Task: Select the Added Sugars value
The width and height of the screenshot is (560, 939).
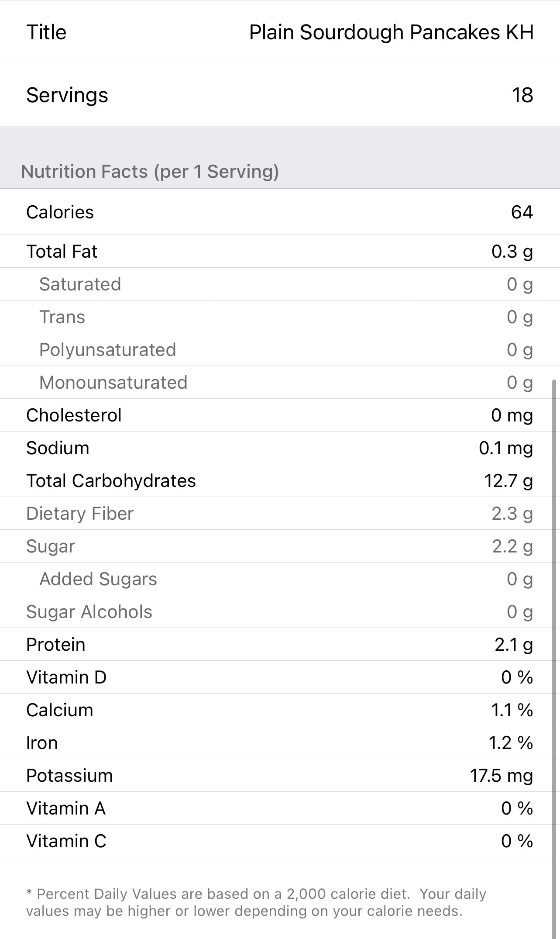Action: tap(519, 579)
